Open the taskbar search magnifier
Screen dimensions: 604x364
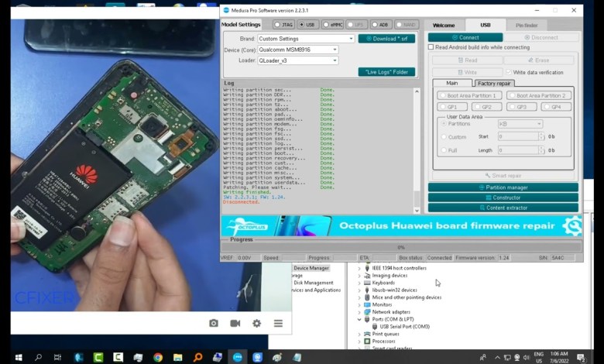click(38, 357)
